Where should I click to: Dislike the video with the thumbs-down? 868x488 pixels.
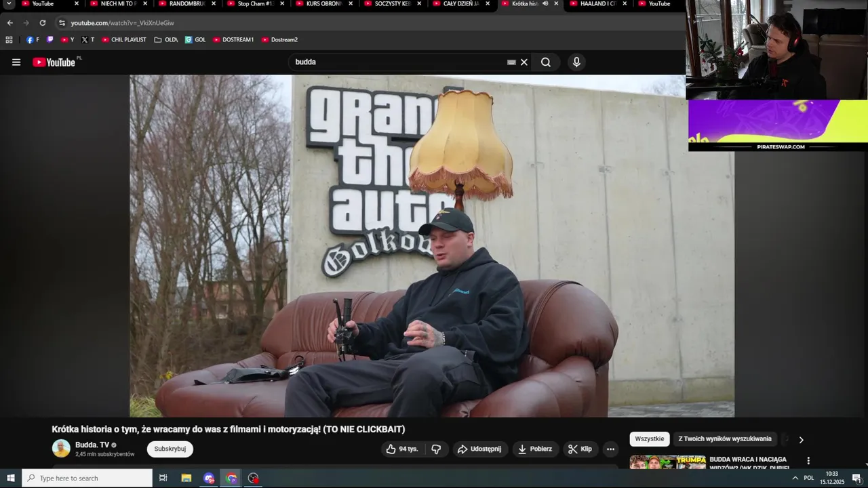click(436, 449)
